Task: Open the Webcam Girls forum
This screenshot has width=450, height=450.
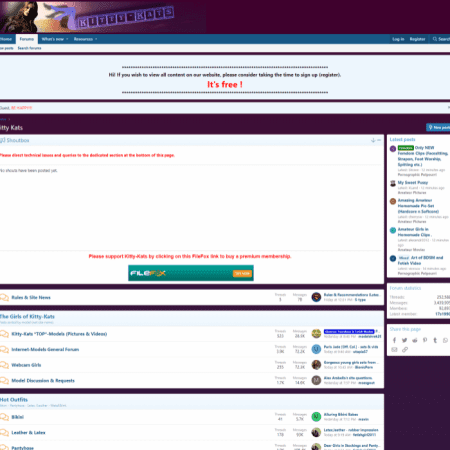Action: pyautogui.click(x=26, y=365)
